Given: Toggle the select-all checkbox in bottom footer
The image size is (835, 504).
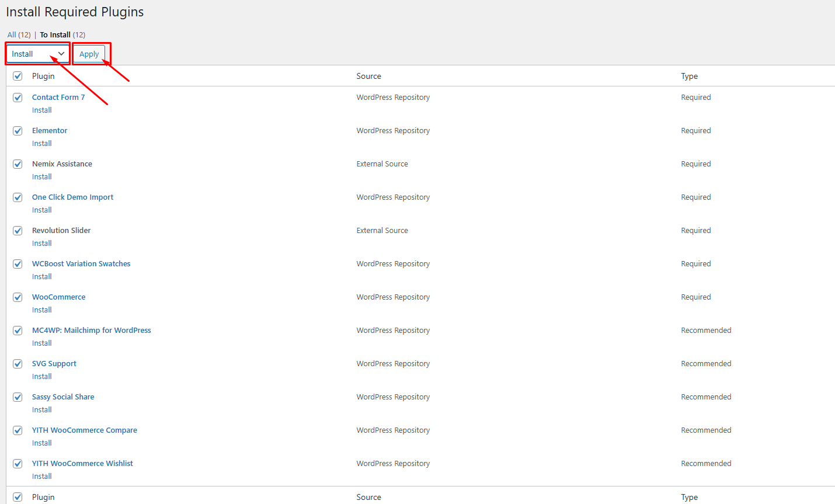Looking at the screenshot, I should [18, 497].
